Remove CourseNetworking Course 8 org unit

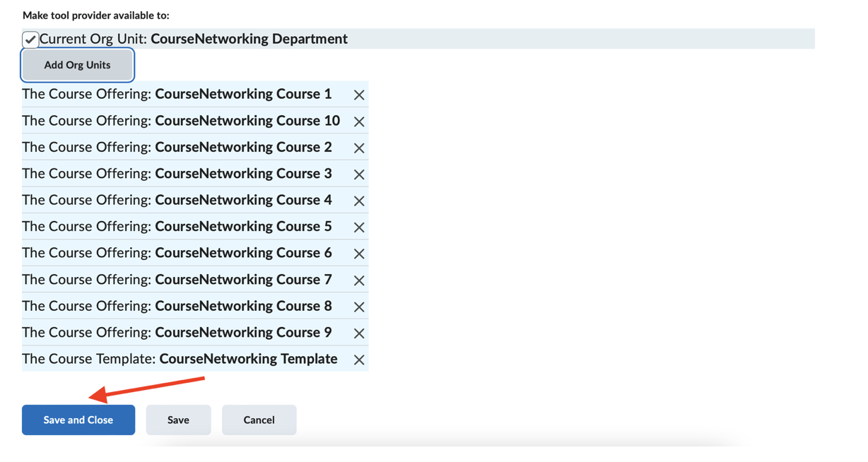click(x=359, y=307)
